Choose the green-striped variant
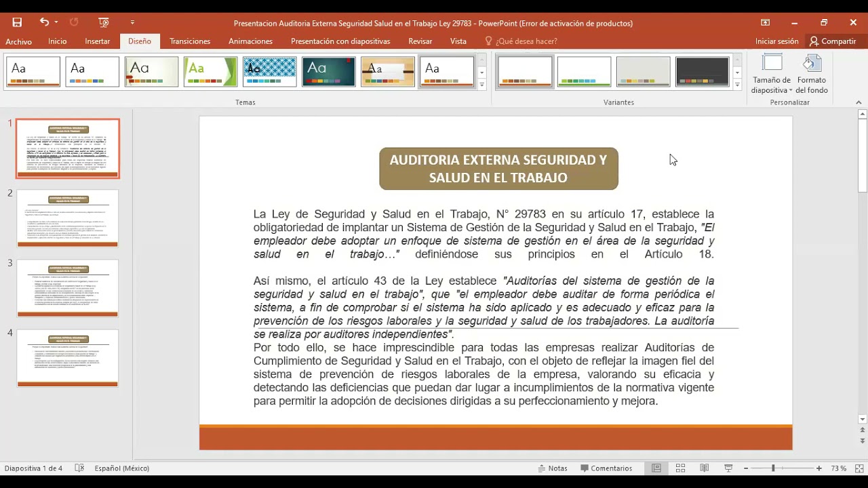Viewport: 868px width, 488px height. pos(584,72)
